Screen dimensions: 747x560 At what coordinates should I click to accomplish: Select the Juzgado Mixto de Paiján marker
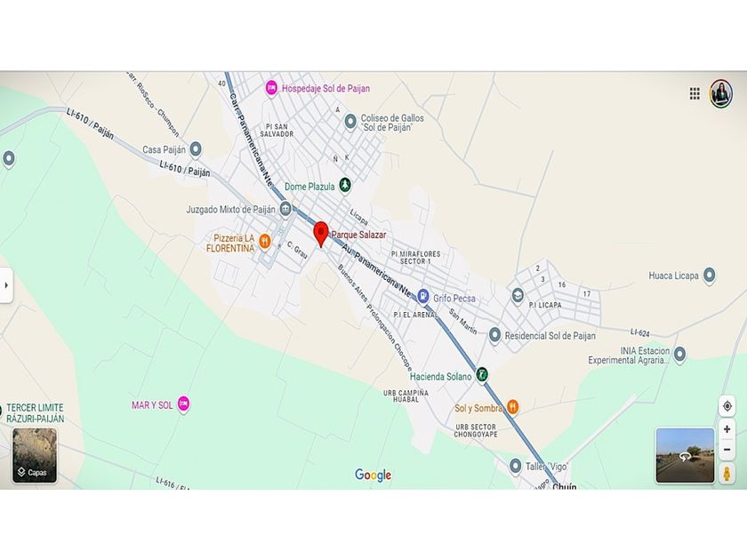tap(285, 209)
